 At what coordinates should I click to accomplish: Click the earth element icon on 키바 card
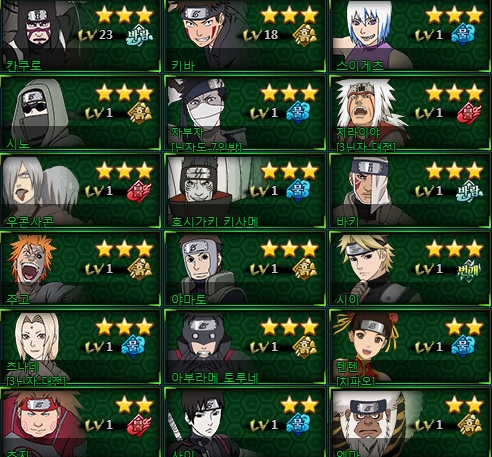tap(304, 35)
